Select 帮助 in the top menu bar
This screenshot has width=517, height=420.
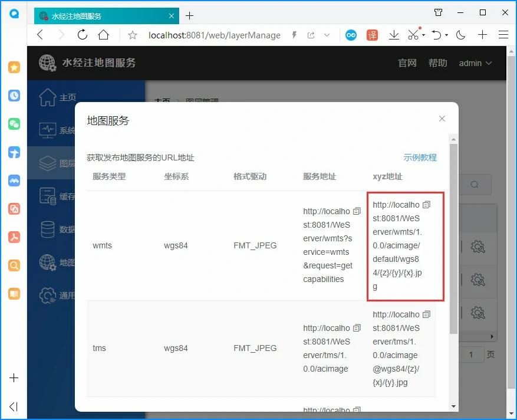(x=437, y=63)
